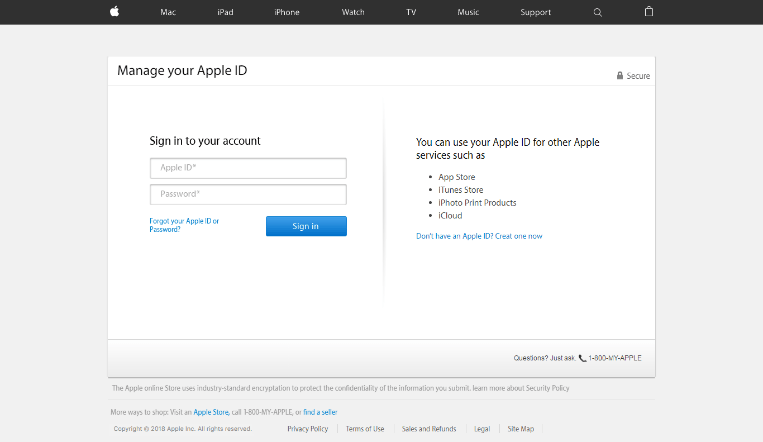
Task: Open Forgot your Apple ID or Password link
Action: (x=184, y=225)
